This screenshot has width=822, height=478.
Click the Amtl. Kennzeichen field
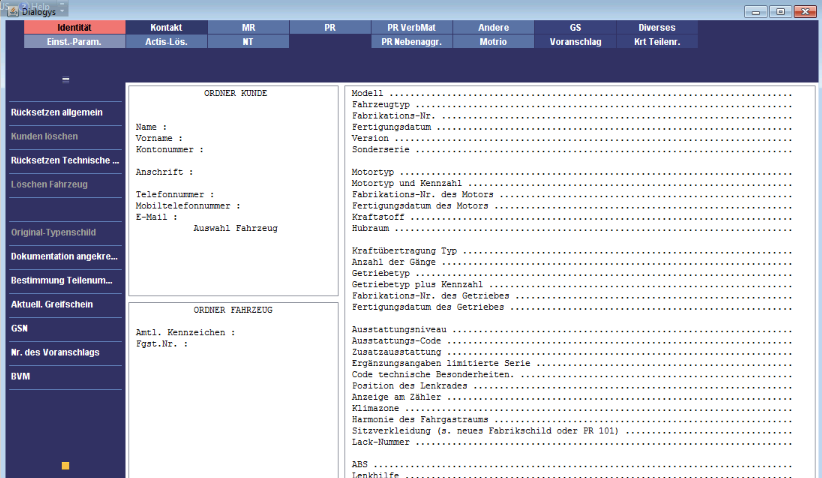(x=185, y=332)
